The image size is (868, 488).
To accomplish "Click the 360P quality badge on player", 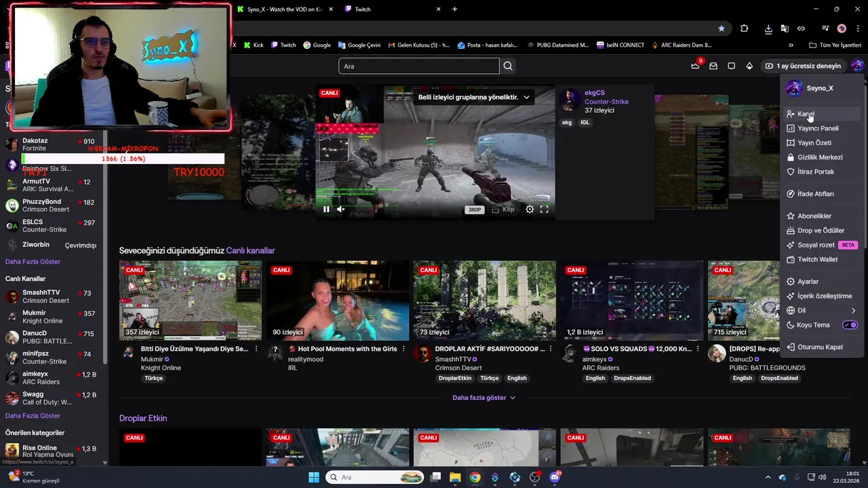I will coord(475,209).
